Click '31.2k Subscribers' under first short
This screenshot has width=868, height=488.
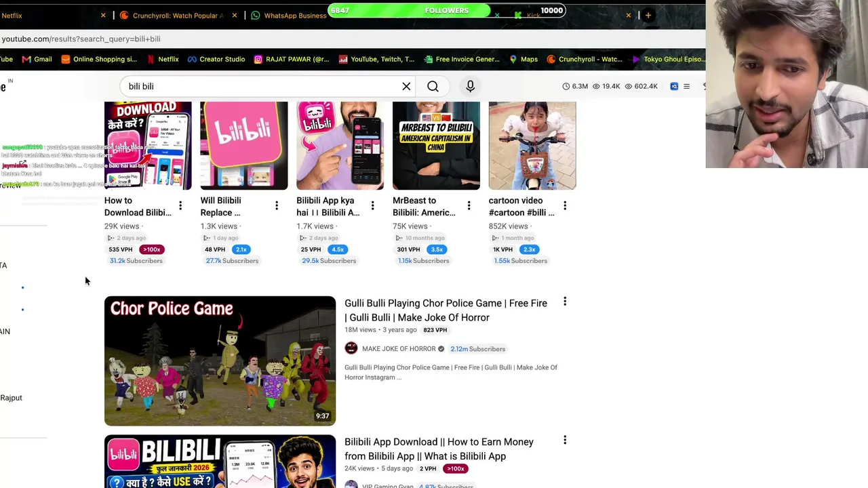pyautogui.click(x=136, y=261)
